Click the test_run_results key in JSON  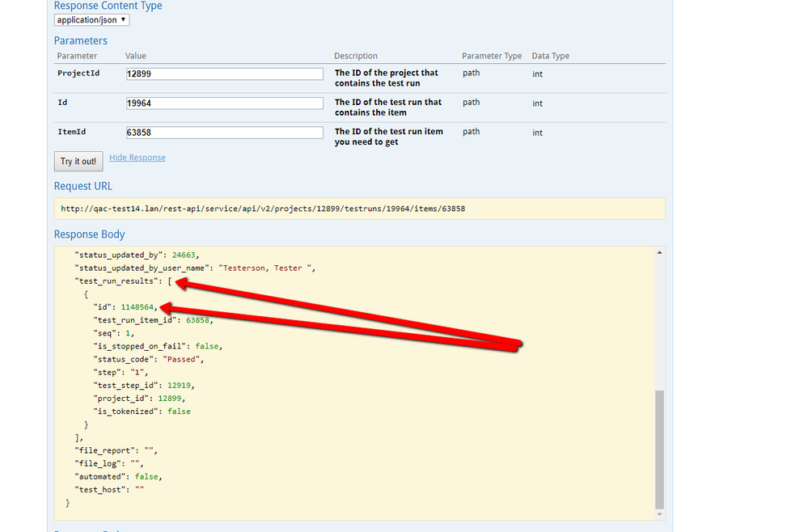116,281
